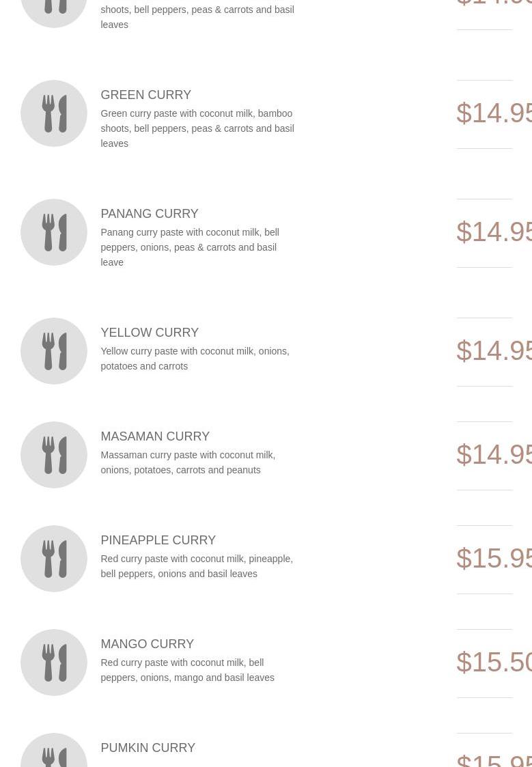This screenshot has height=767, width=532.
Task: Open the GREEN CURRY menu item title
Action: pos(145,95)
